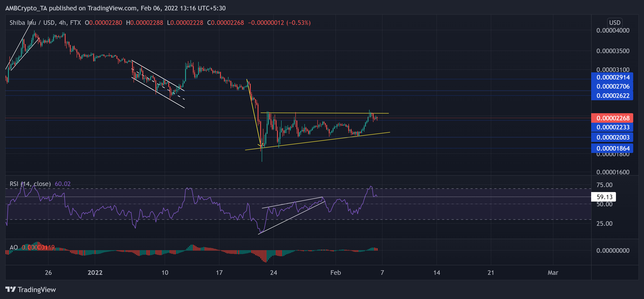
Task: Click the 24 date on time axis
Action: point(274,272)
